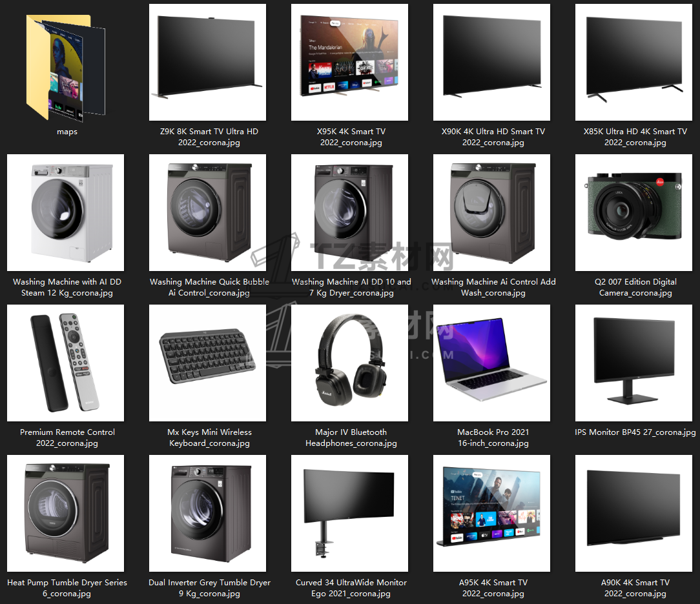Click the A95K 4K Smart TV thumbnail
The height and width of the screenshot is (604, 700).
tap(491, 514)
